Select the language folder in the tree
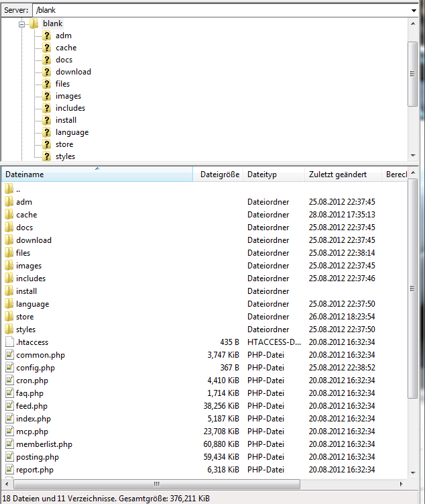 (72, 132)
